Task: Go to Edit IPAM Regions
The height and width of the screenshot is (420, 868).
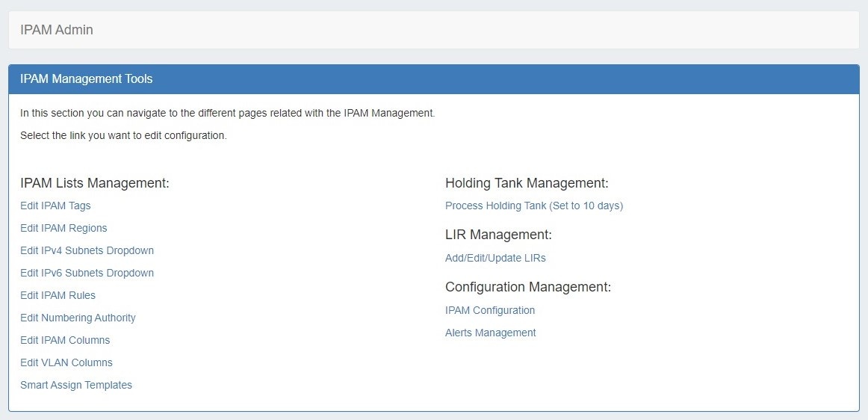Action: point(63,228)
